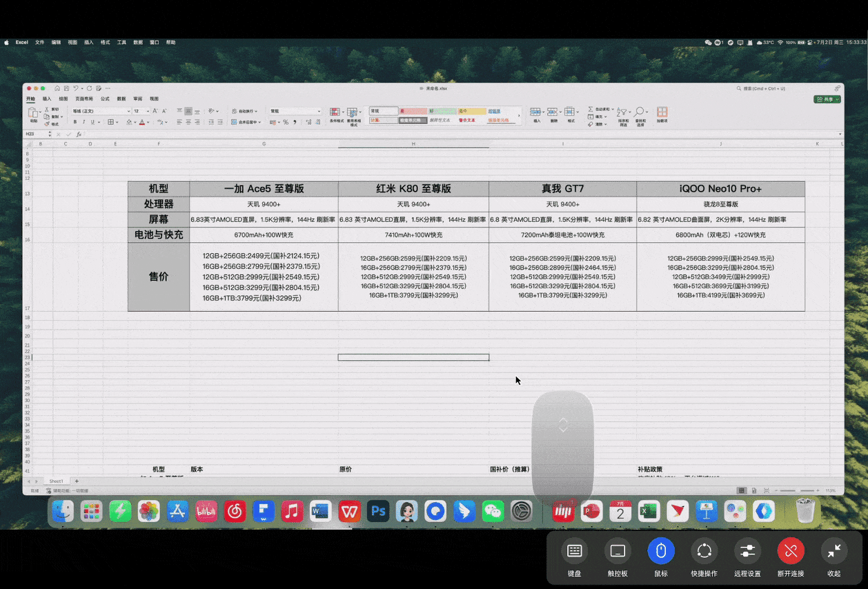
Task: Click the AutoSum sigma icon
Action: tap(591, 109)
